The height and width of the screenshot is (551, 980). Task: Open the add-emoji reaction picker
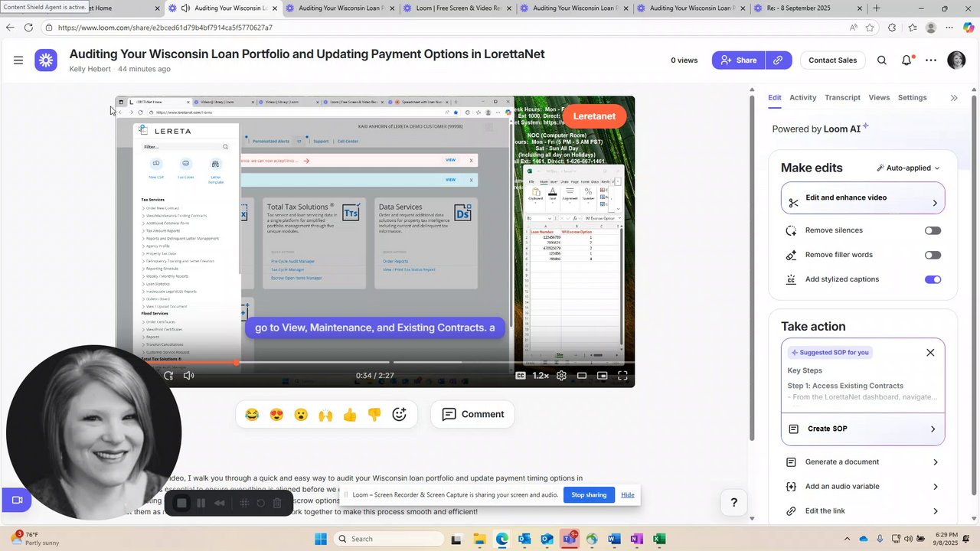click(399, 415)
